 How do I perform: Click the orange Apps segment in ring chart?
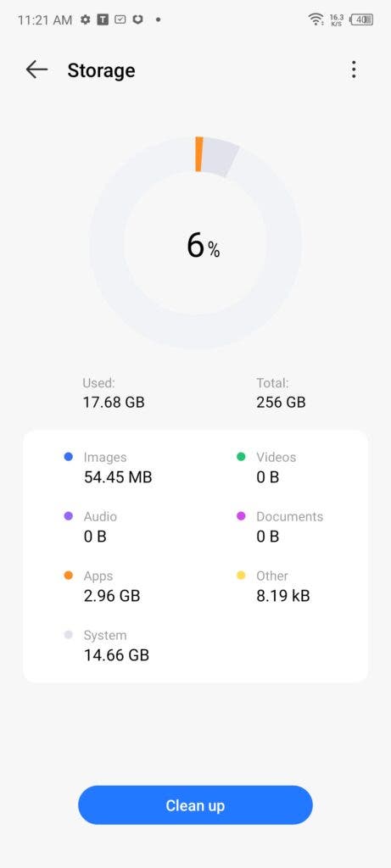[198, 154]
